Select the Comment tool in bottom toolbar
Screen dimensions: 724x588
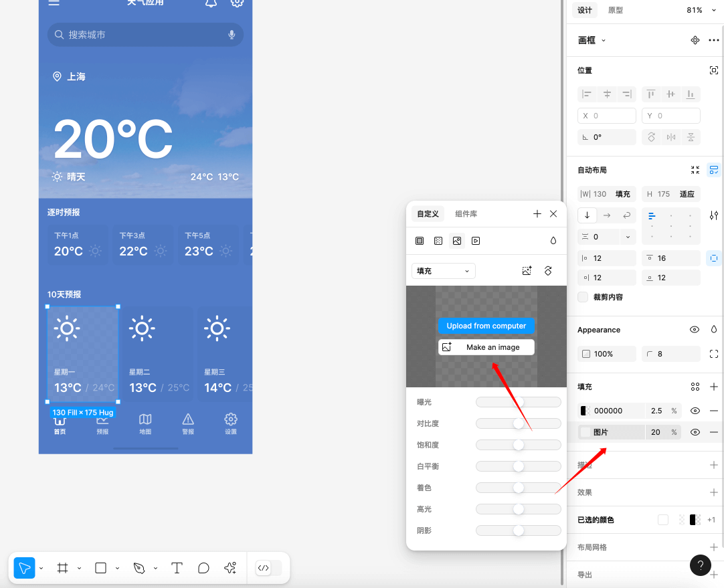203,568
